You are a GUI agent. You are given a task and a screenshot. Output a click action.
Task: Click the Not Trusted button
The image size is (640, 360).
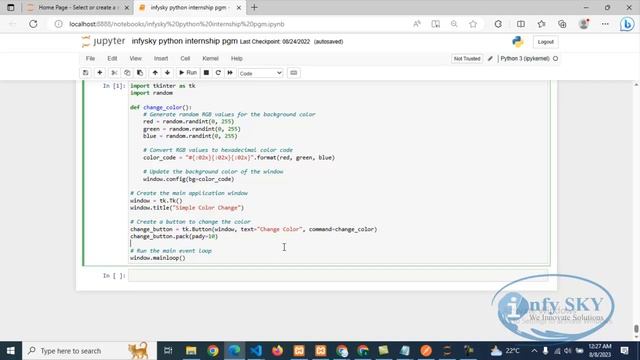[x=467, y=58]
